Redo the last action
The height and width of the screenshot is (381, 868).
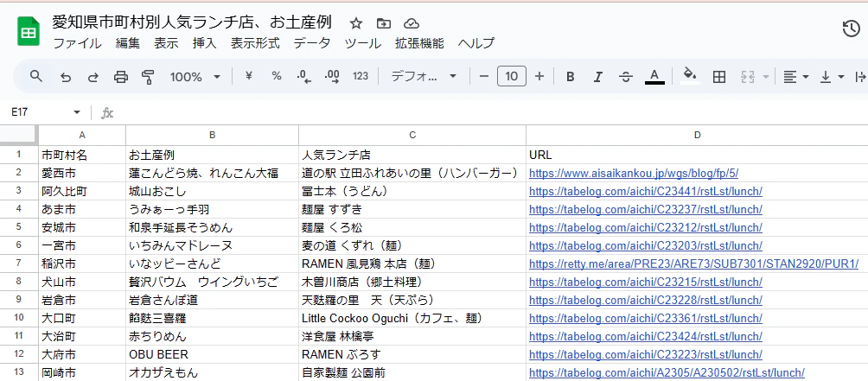(93, 77)
